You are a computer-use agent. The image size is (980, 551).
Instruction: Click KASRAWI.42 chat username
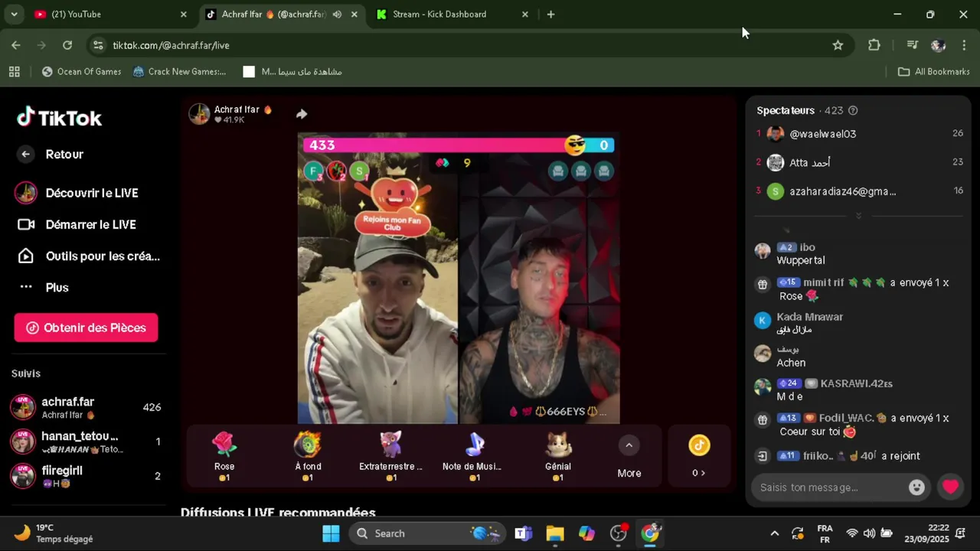[x=857, y=383]
